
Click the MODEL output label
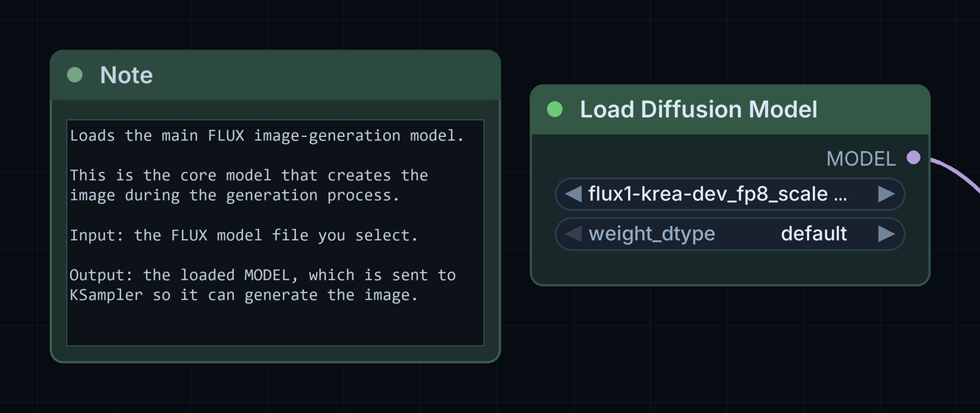(x=861, y=158)
